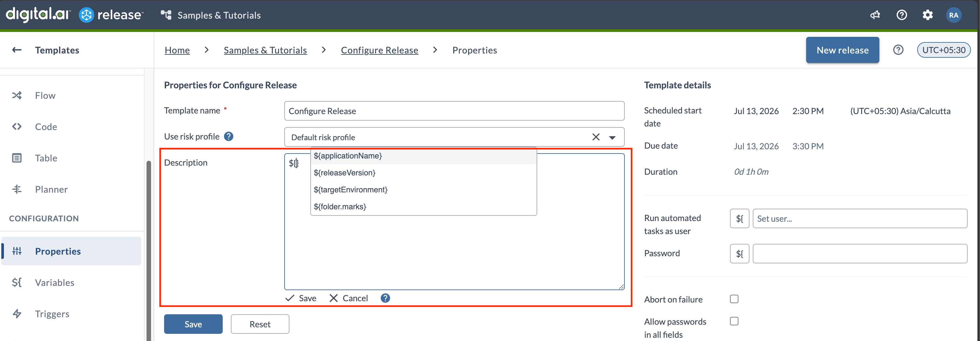The image size is (980, 341).
Task: Click the digital.ai release logo
Action: [75, 15]
